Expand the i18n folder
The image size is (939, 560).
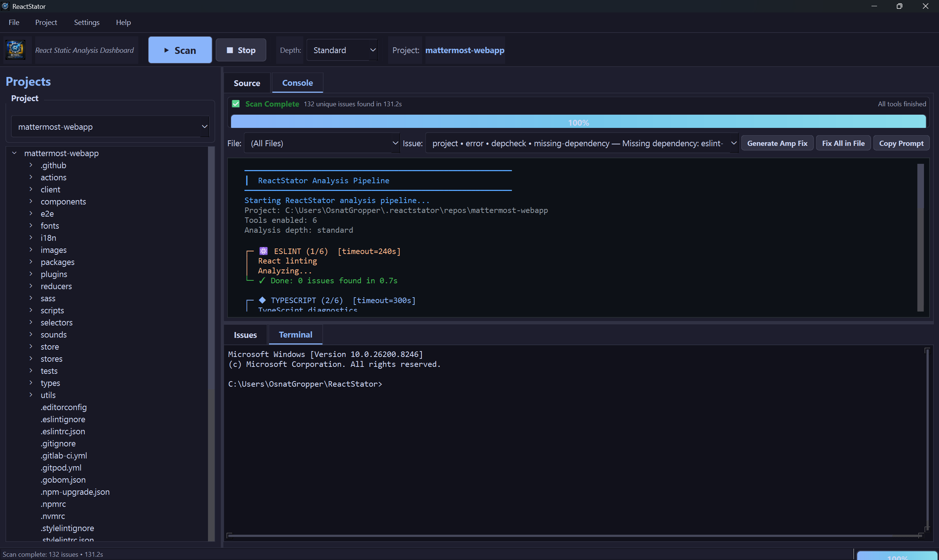coord(31,237)
